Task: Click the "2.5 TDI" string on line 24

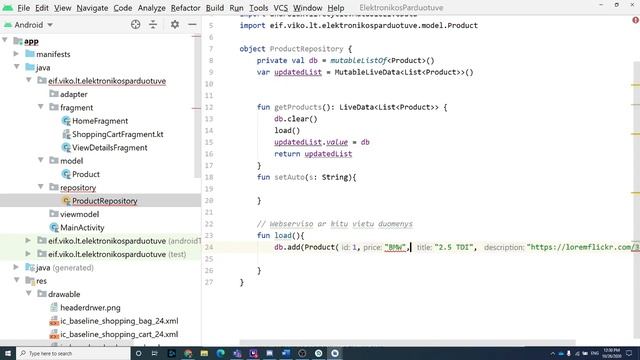Action: coord(453,247)
